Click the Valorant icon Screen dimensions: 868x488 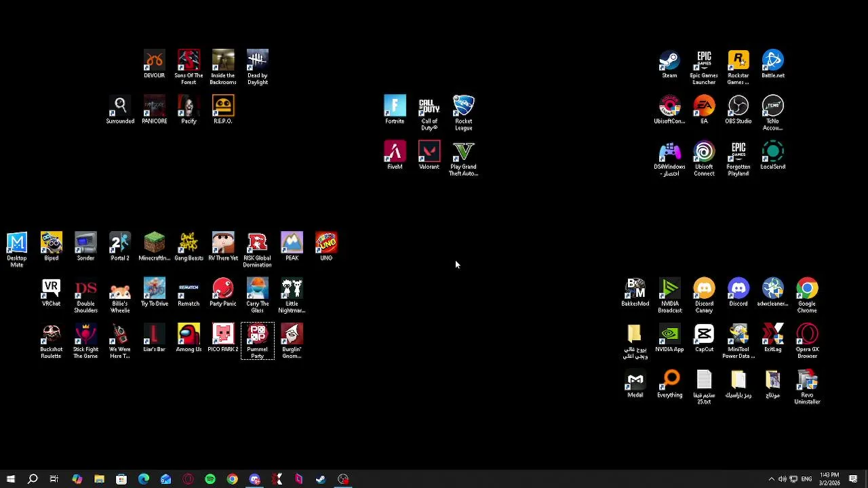tap(429, 155)
